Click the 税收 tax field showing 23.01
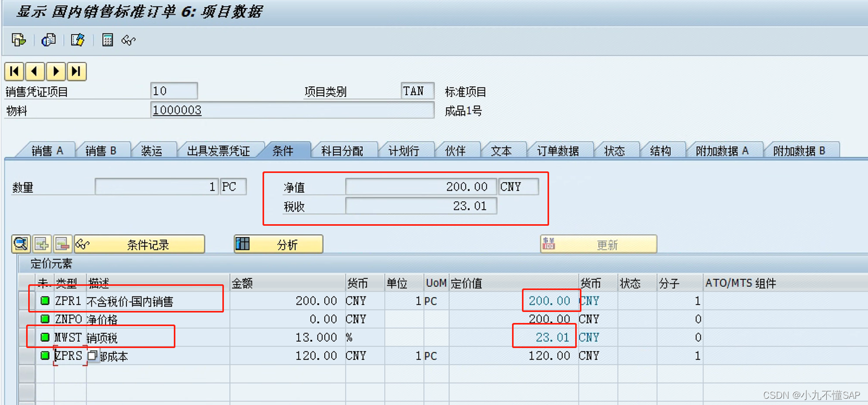868x405 pixels. pos(421,206)
